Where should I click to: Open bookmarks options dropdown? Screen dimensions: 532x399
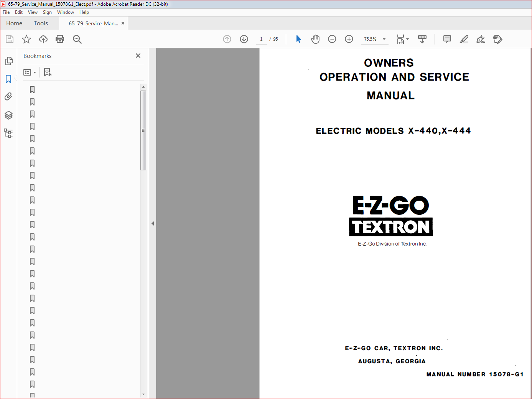coord(30,72)
